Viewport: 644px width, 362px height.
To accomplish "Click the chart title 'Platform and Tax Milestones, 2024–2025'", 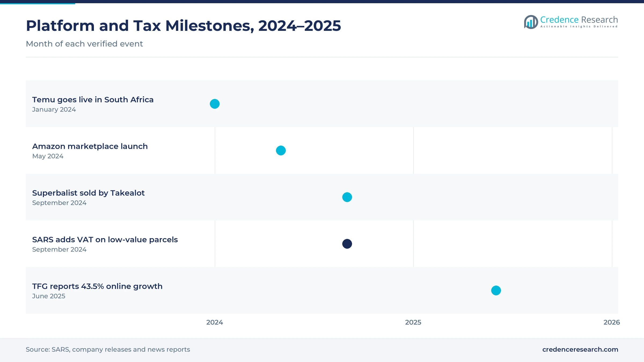I will click(x=183, y=26).
